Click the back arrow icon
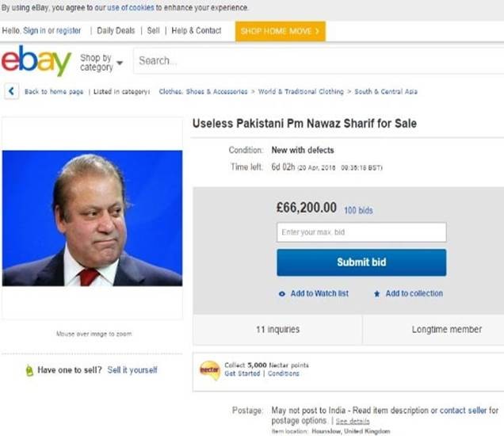 (12, 91)
